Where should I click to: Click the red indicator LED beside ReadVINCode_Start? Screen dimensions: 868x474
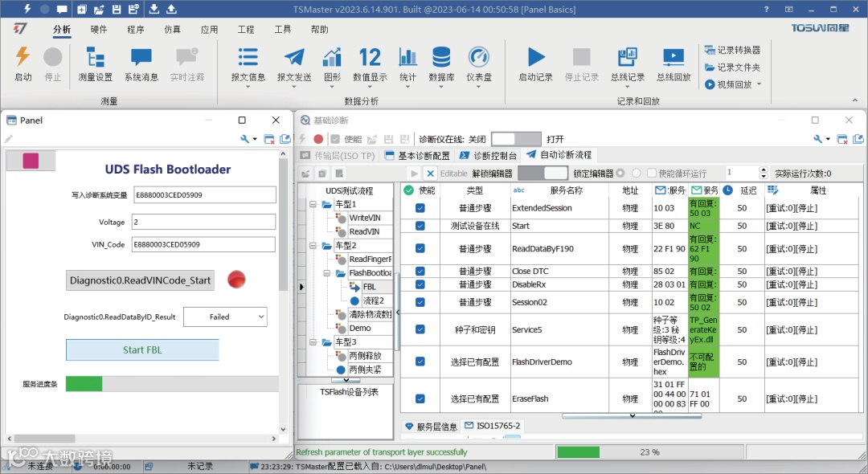pyautogui.click(x=236, y=280)
